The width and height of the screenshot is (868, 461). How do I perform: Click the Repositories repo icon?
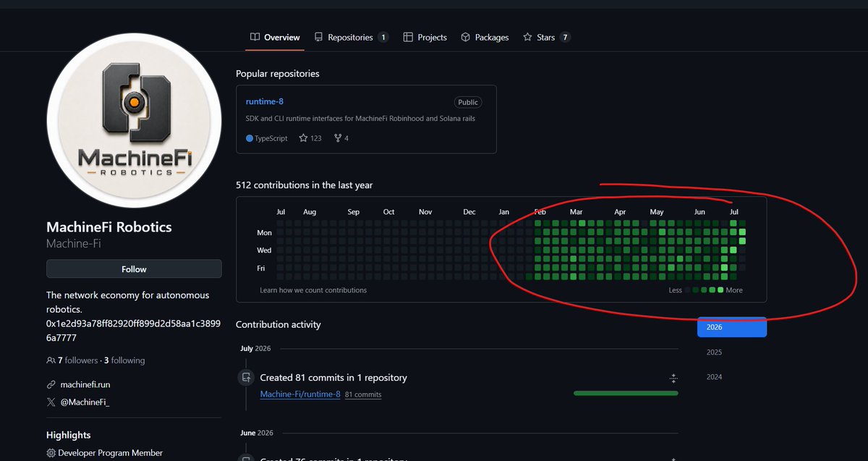pyautogui.click(x=319, y=37)
